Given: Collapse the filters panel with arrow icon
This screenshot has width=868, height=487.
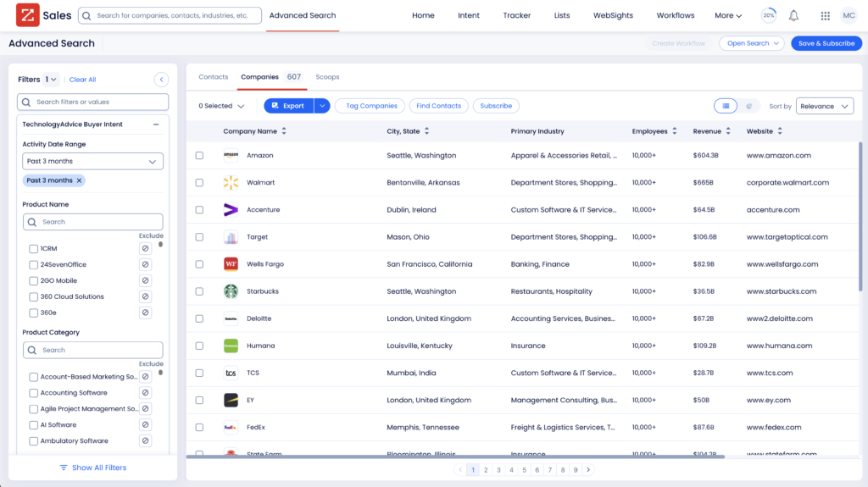Looking at the screenshot, I should [x=161, y=80].
